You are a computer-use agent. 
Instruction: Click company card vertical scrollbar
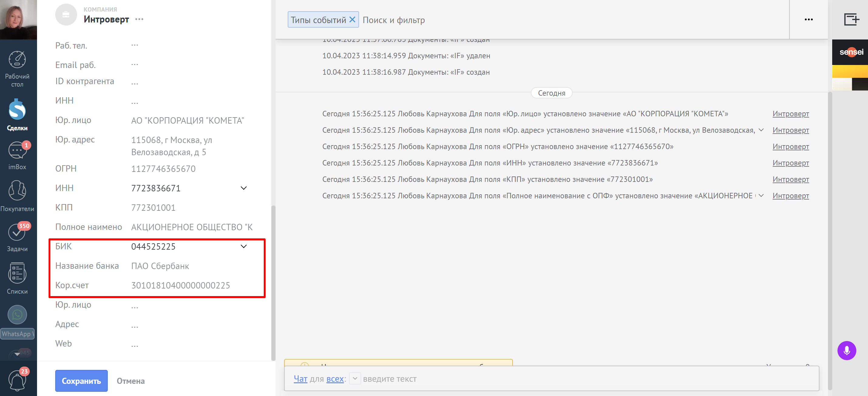click(273, 283)
